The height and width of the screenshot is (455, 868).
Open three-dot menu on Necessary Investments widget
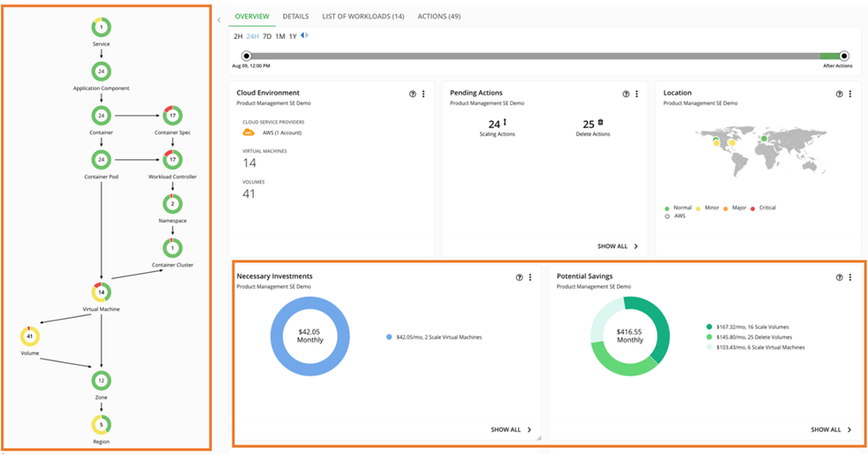[529, 277]
